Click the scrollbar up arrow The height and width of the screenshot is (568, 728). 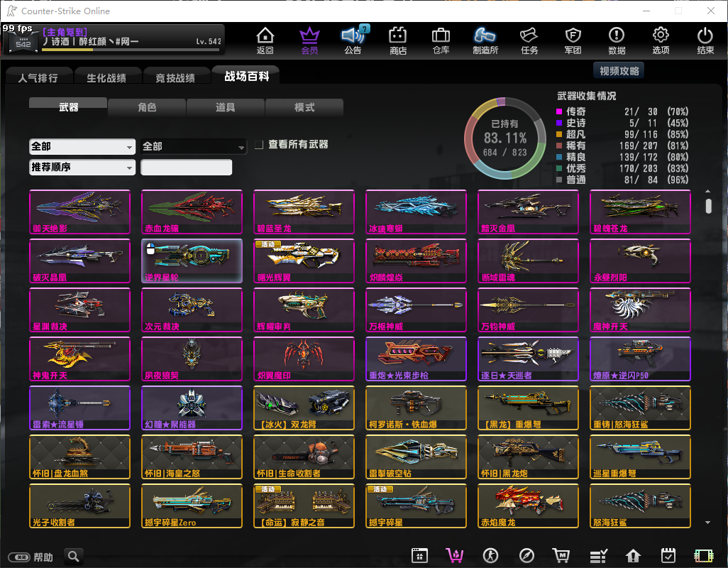(707, 191)
